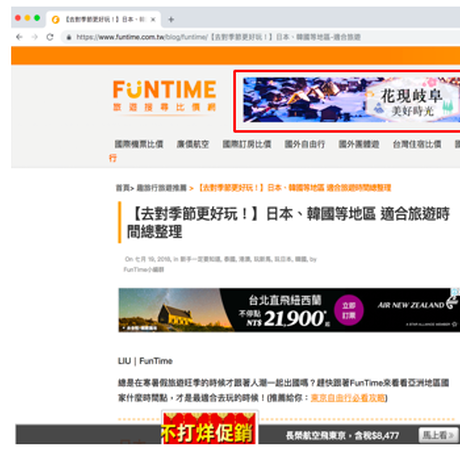Viewport: 460px width, 460px height.
Task: Click the purple 立即訂票 button in ad
Action: pyautogui.click(x=349, y=310)
